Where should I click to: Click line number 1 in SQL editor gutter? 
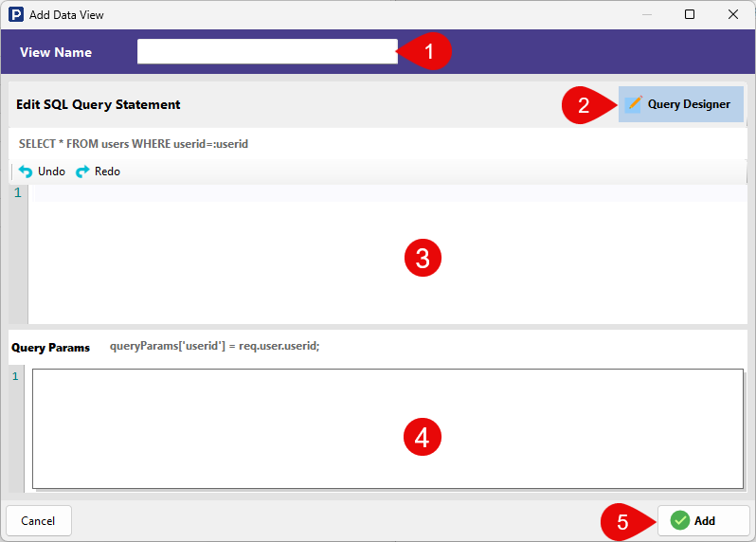[x=18, y=193]
